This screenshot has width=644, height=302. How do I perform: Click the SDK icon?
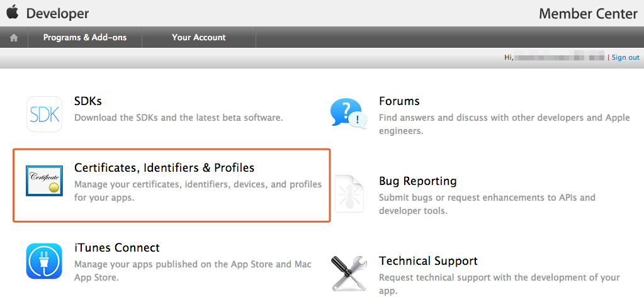coord(44,114)
